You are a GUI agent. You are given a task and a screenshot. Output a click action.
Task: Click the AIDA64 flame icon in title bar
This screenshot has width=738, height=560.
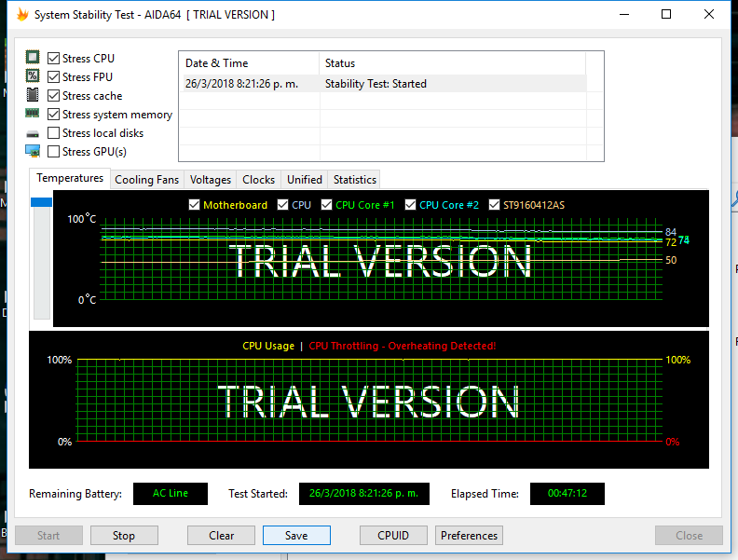(22, 15)
